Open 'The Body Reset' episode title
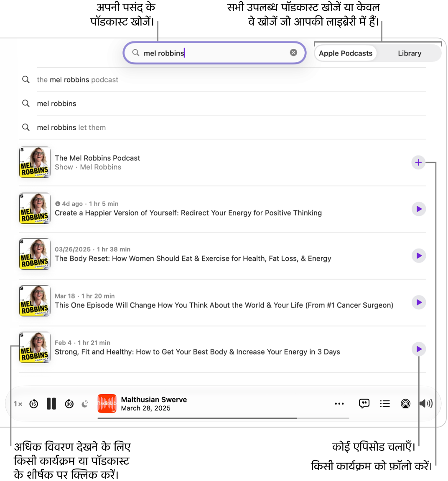The height and width of the screenshot is (481, 448). pyautogui.click(x=193, y=258)
